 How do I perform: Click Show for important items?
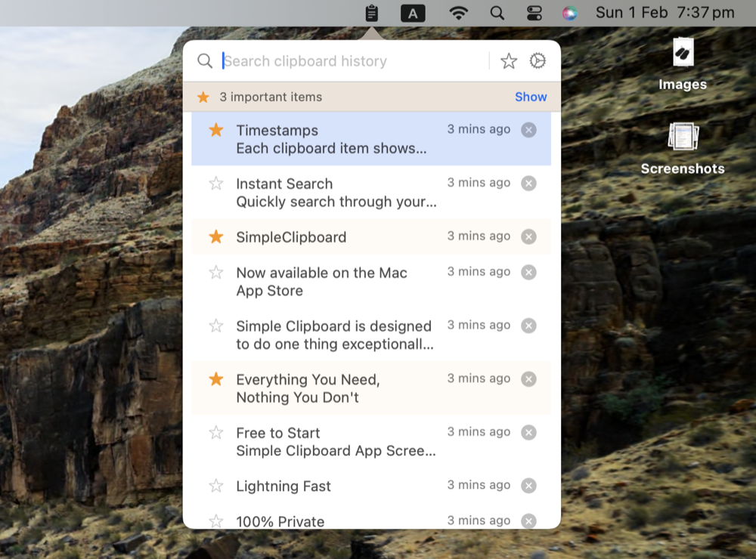(x=531, y=97)
